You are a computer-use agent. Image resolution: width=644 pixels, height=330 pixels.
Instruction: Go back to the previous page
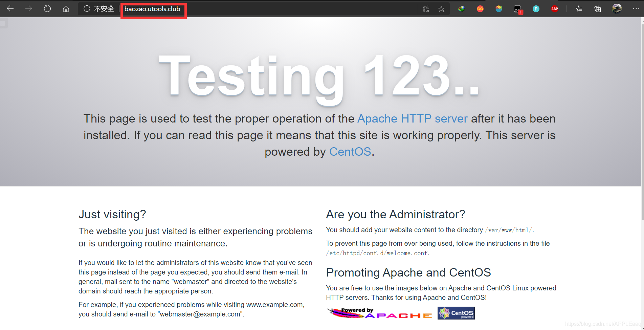(10, 9)
